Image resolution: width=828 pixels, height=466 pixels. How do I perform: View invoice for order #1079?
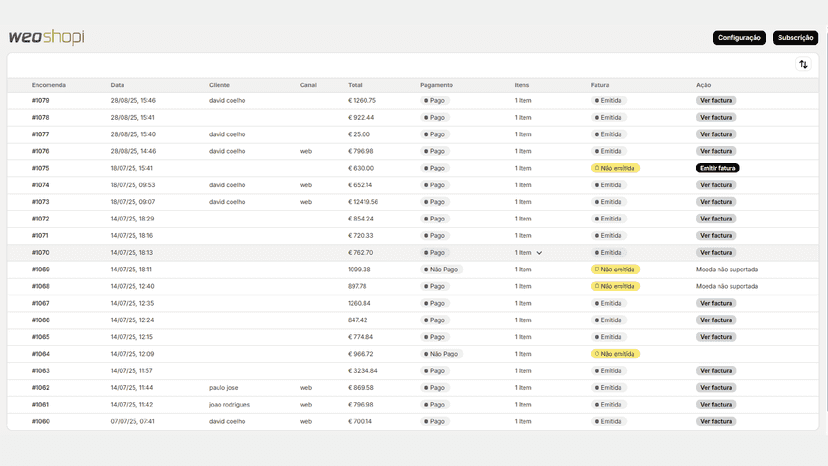click(716, 100)
